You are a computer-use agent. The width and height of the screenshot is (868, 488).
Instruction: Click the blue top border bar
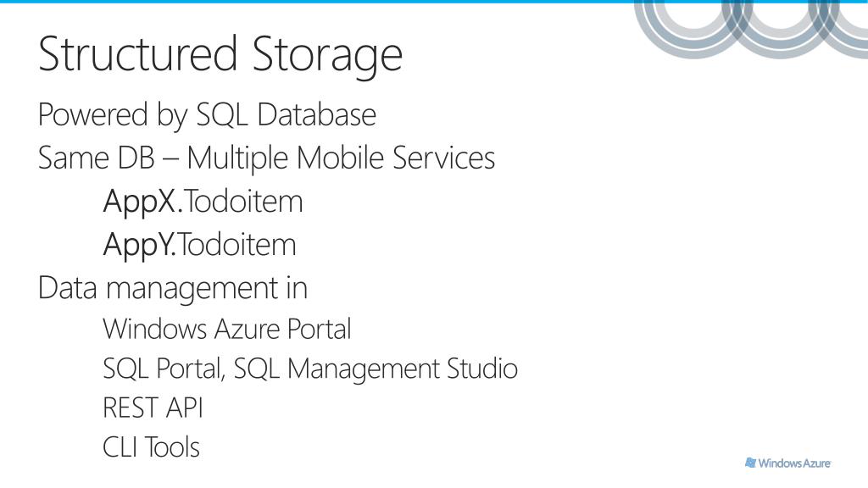[x=434, y=2]
